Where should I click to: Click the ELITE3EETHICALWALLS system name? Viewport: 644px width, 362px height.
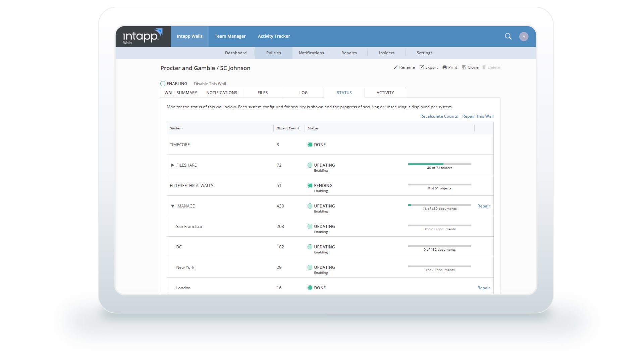[192, 186]
